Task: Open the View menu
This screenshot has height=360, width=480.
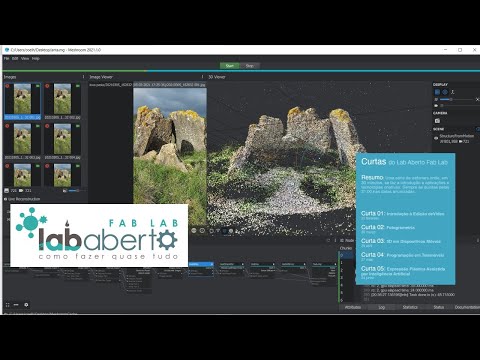Action: pos(25,58)
